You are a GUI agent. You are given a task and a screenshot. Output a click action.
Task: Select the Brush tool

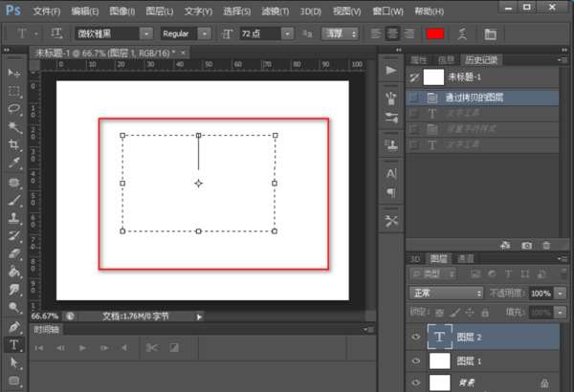[x=14, y=200]
